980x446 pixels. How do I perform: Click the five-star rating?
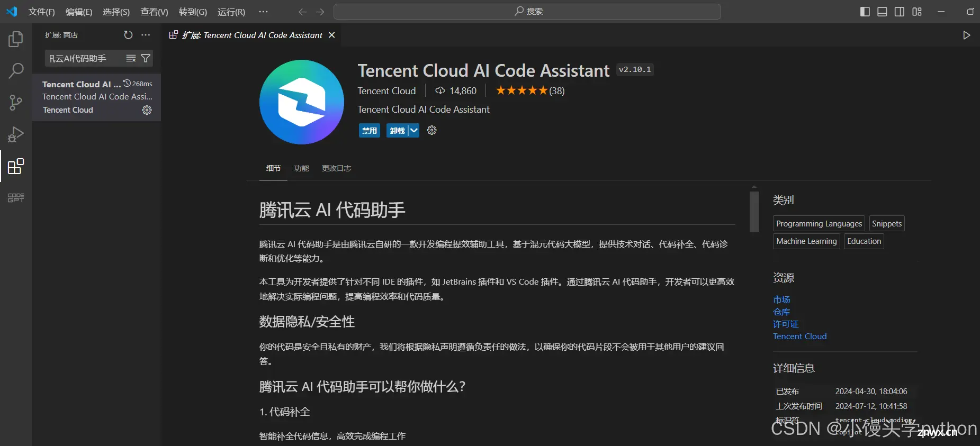click(x=522, y=90)
